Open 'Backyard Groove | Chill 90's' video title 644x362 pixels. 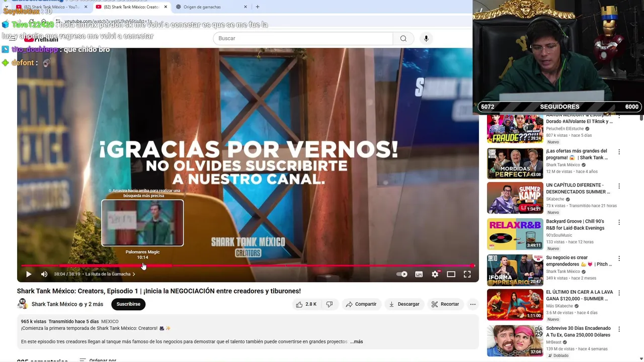tap(575, 224)
